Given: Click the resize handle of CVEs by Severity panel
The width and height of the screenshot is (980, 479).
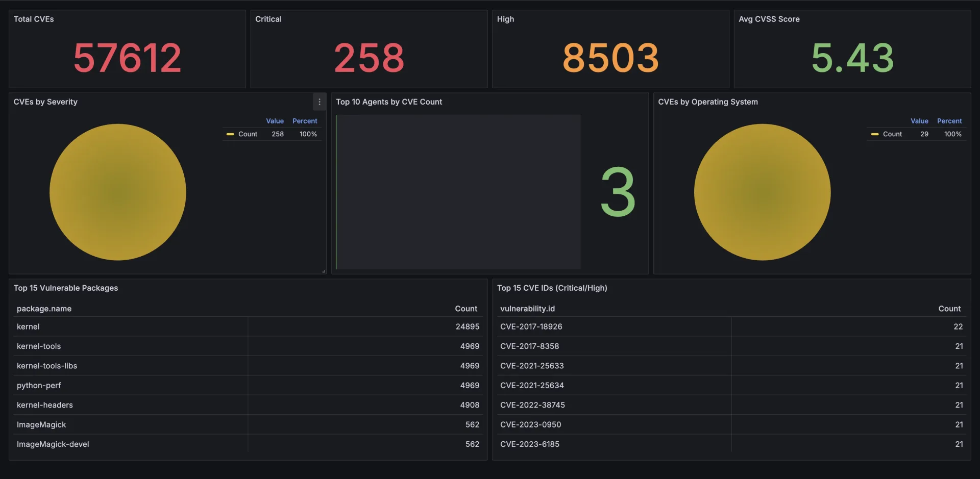Looking at the screenshot, I should click(324, 271).
